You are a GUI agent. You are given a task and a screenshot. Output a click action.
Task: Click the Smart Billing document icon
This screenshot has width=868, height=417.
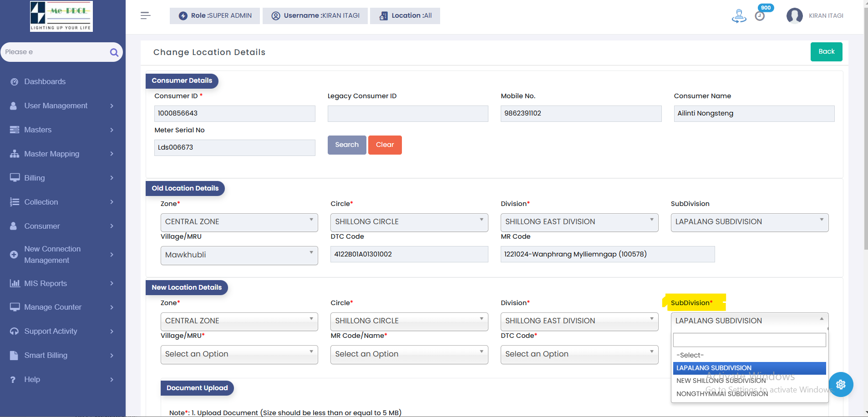tap(14, 356)
